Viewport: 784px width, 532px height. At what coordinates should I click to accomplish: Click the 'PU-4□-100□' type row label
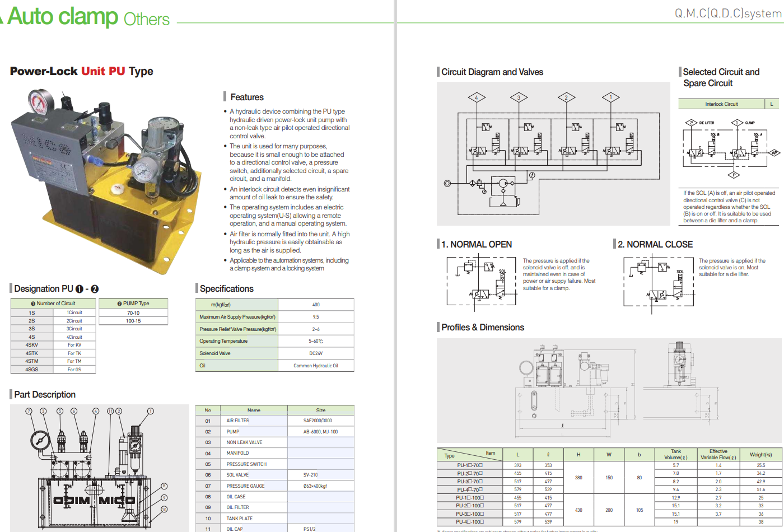tap(469, 522)
